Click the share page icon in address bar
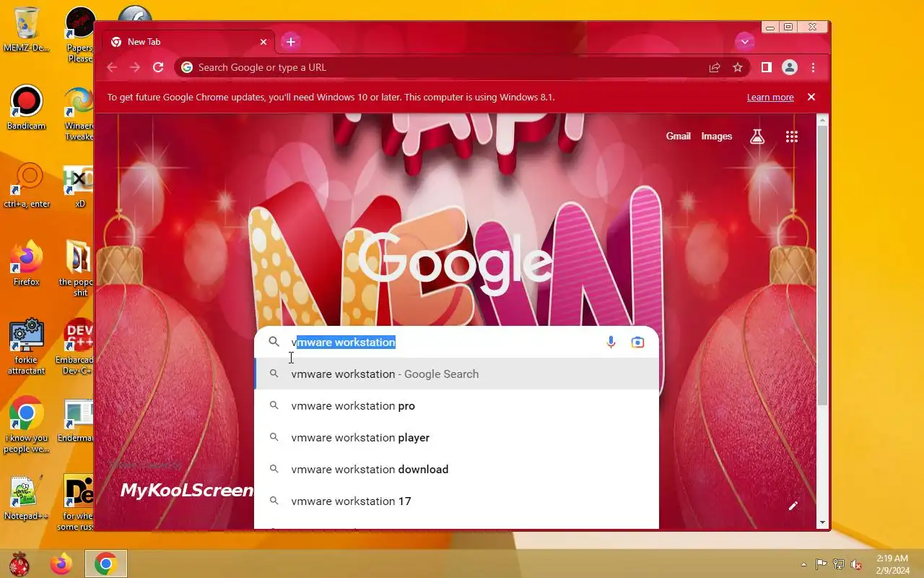Screen dimensions: 924x578 click(715, 67)
